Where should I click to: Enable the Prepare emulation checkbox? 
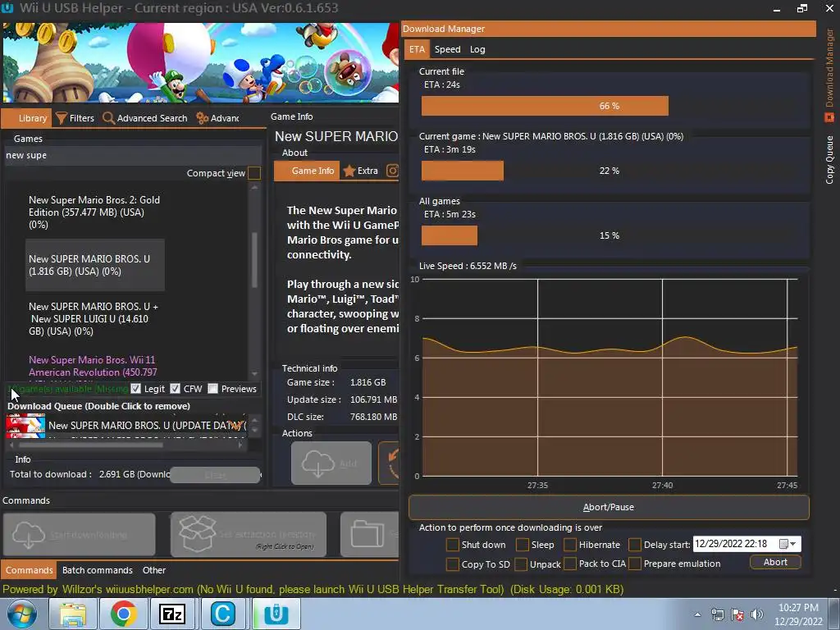[x=635, y=564]
